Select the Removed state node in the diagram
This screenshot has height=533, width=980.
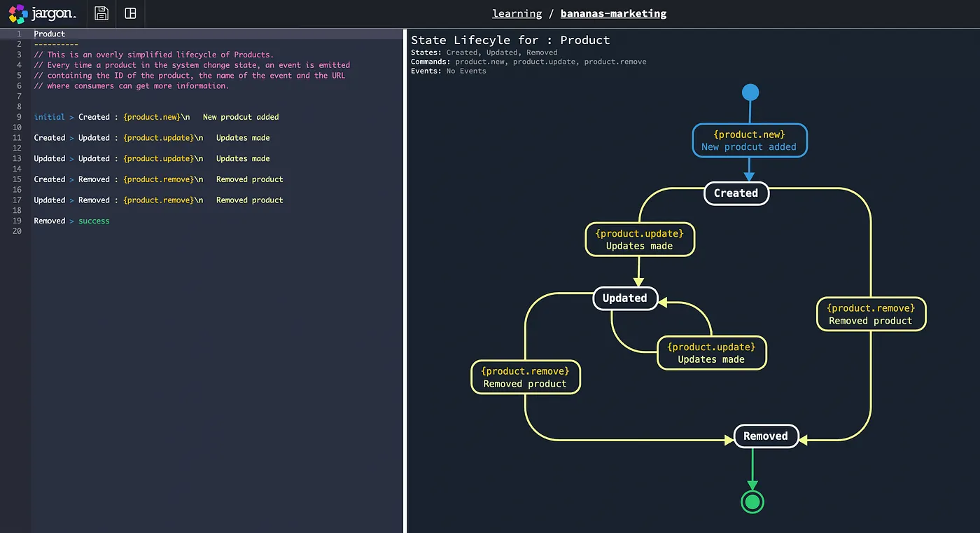coord(766,436)
